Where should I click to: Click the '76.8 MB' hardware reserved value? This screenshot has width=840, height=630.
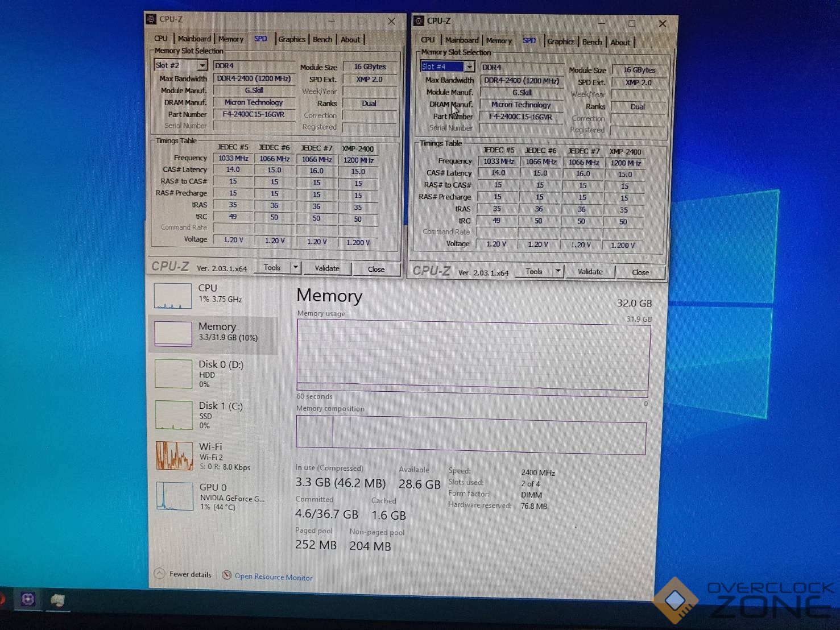pos(534,506)
